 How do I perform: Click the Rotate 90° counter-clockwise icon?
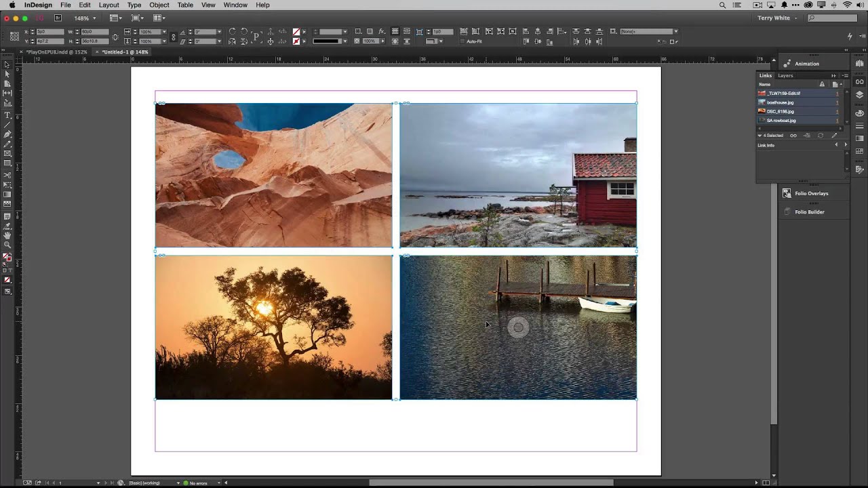[244, 32]
